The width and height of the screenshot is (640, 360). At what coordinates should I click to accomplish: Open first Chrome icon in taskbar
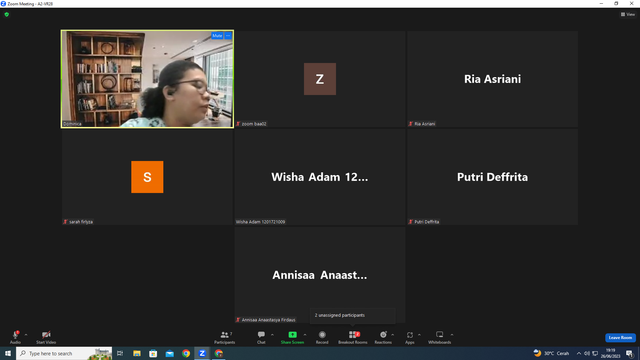(x=186, y=353)
